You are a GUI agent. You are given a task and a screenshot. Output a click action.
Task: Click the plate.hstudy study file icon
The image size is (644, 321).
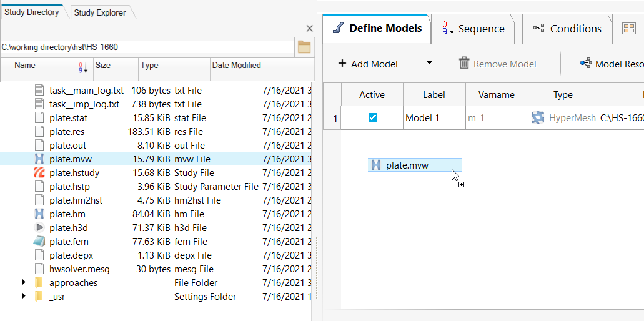click(39, 173)
